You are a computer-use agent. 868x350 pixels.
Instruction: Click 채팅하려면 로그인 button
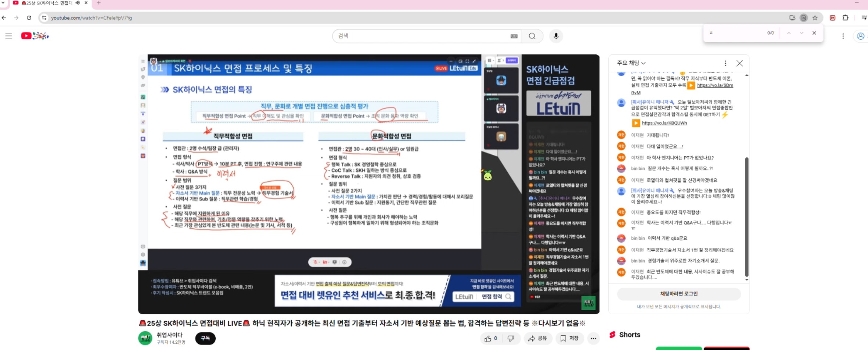(679, 294)
